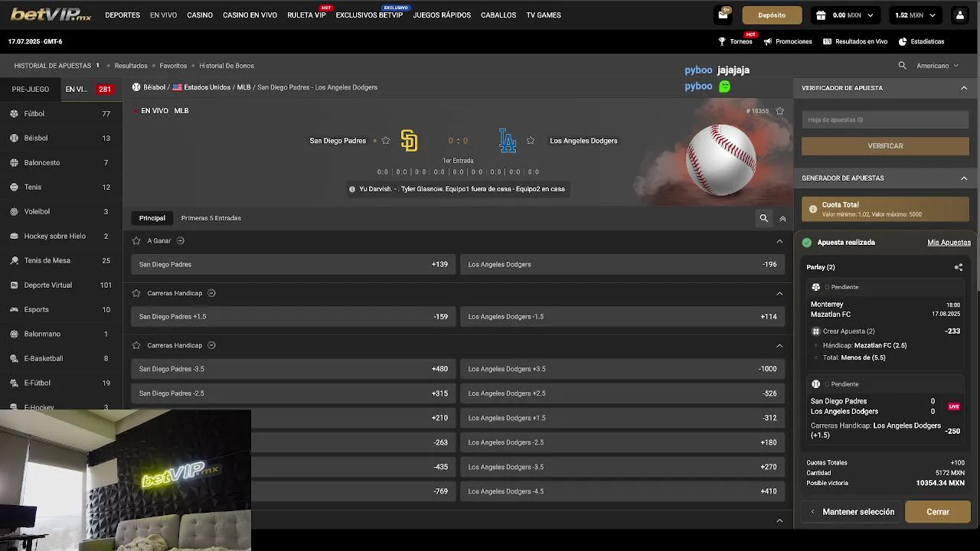Switch to the Pre-Juego tab

tap(31, 90)
